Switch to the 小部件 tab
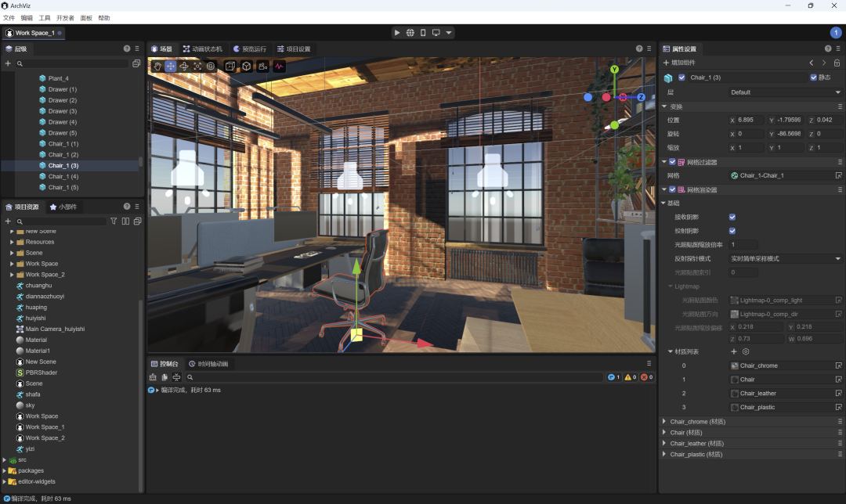The height and width of the screenshot is (504, 846). (63, 207)
